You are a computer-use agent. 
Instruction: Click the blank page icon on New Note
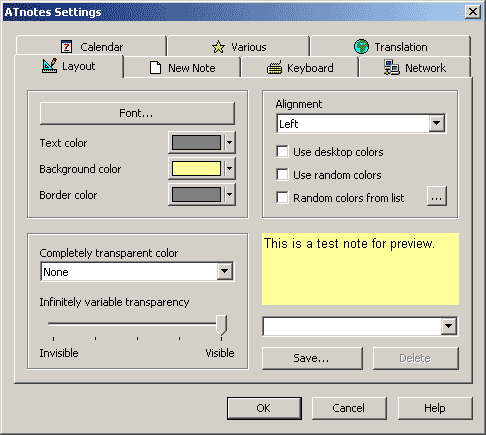[155, 68]
